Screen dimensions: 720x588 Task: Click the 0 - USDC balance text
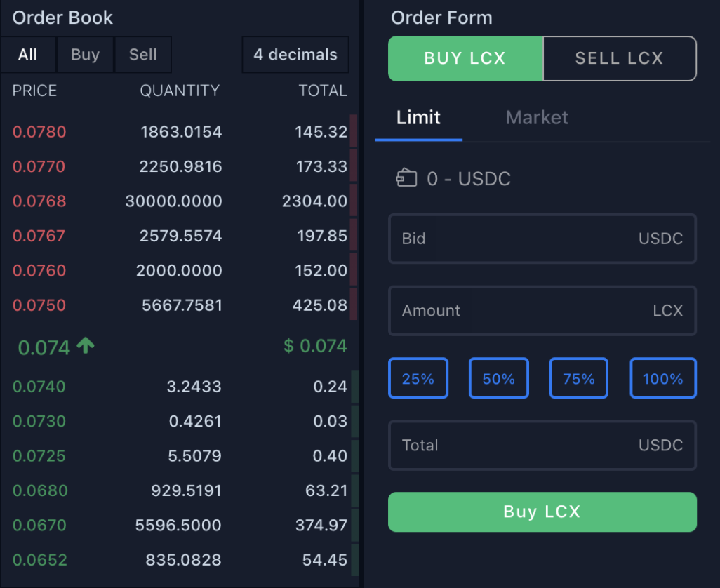(x=469, y=178)
